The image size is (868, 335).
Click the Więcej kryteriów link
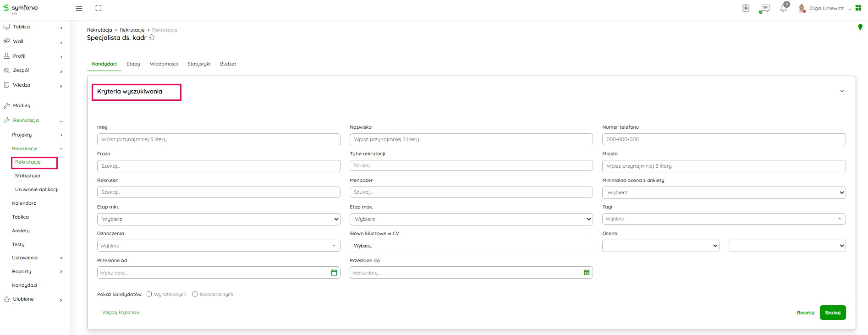(x=121, y=313)
